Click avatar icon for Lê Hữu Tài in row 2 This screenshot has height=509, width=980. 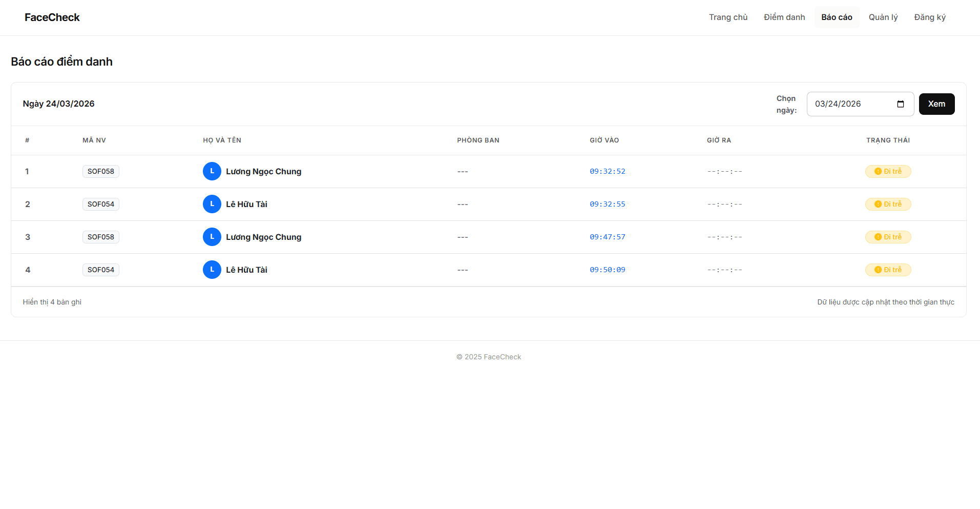tap(212, 204)
